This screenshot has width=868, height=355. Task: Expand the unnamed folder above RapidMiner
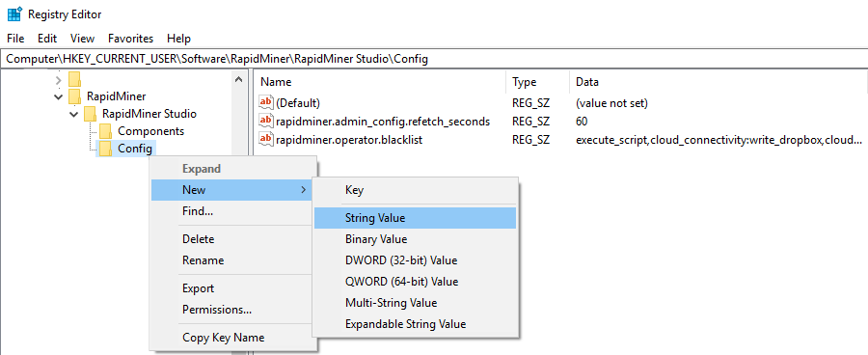(58, 80)
